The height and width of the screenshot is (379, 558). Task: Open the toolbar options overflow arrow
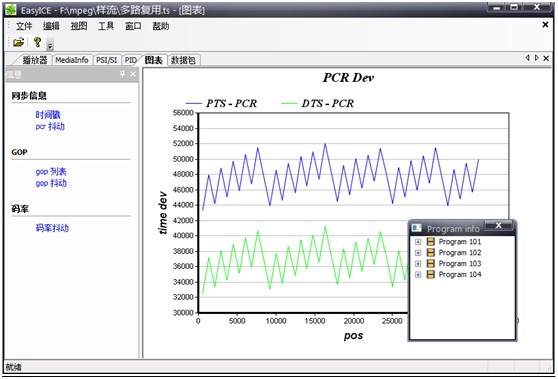point(50,44)
